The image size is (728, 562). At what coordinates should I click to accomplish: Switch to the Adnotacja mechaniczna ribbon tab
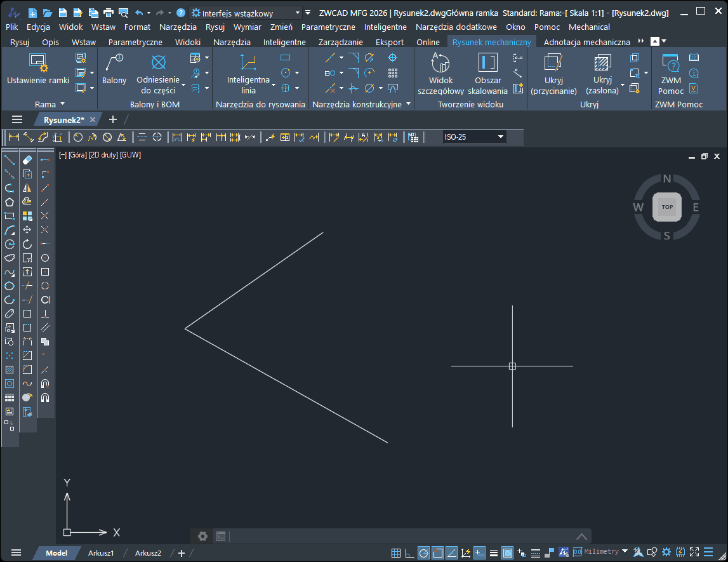[x=587, y=42]
